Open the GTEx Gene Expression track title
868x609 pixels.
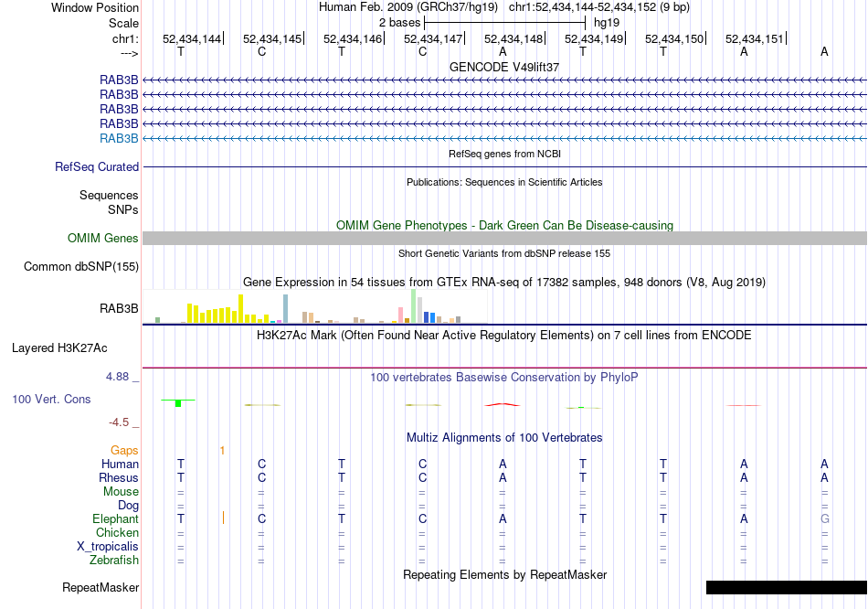504,282
